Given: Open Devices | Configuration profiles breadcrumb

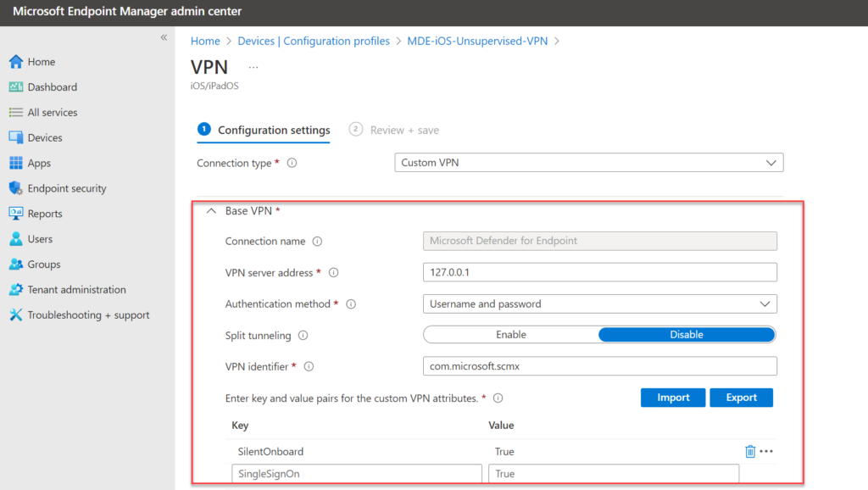Looking at the screenshot, I should (x=314, y=41).
